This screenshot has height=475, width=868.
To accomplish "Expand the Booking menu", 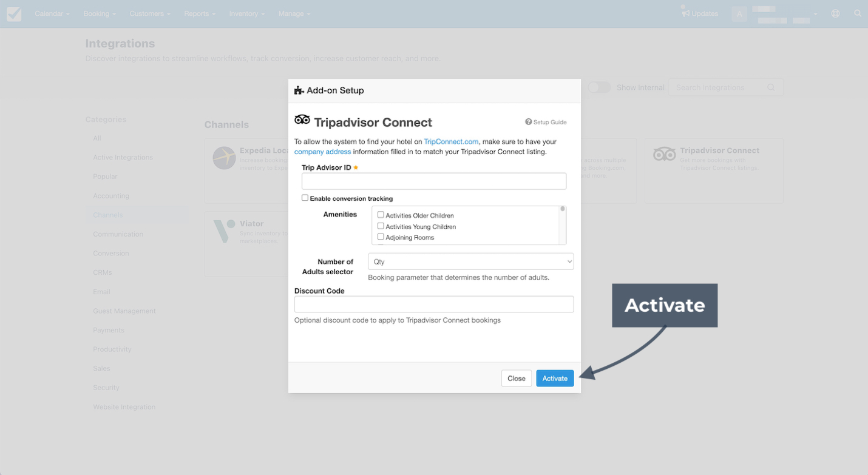I will click(x=100, y=13).
